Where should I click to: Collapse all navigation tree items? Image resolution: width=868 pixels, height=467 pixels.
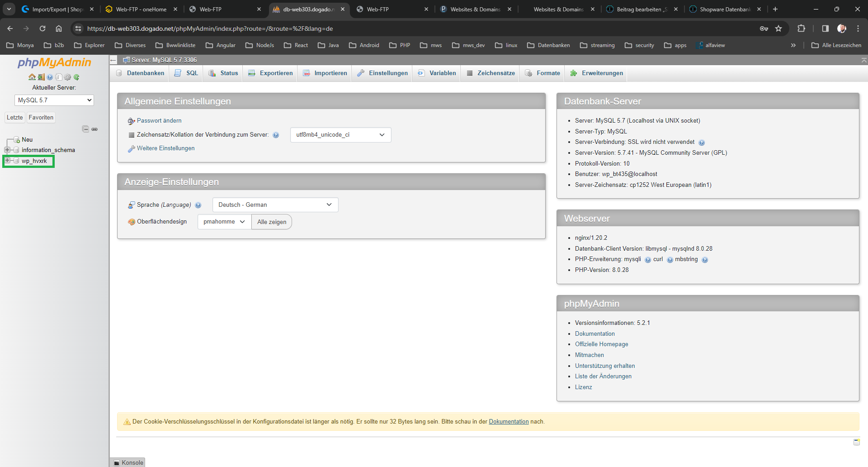(85, 129)
